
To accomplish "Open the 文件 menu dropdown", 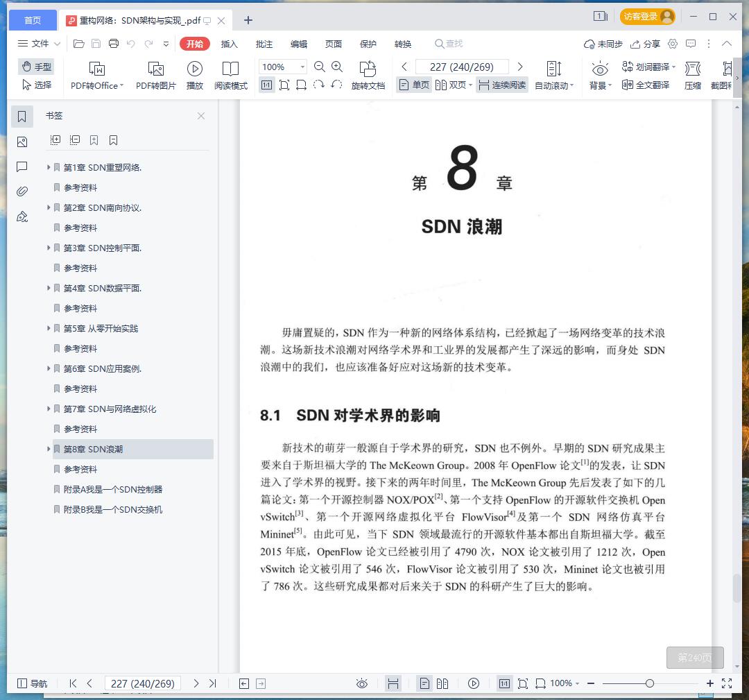I will tap(39, 44).
